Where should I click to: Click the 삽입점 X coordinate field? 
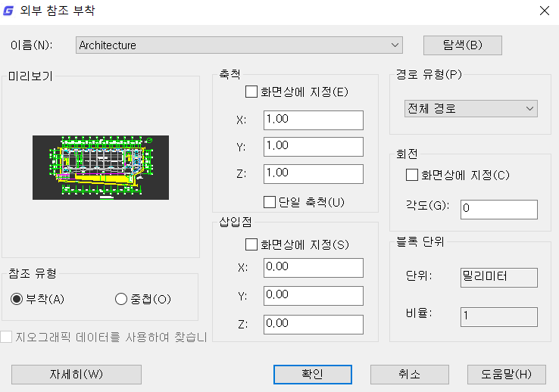(314, 268)
